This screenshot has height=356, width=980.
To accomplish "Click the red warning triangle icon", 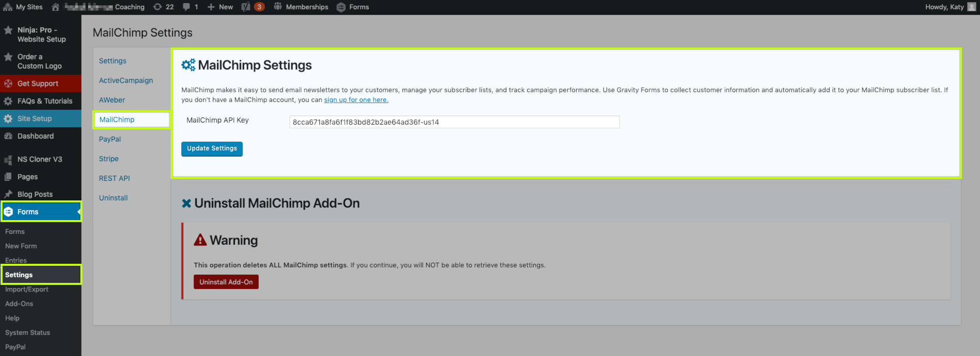I will click(200, 240).
